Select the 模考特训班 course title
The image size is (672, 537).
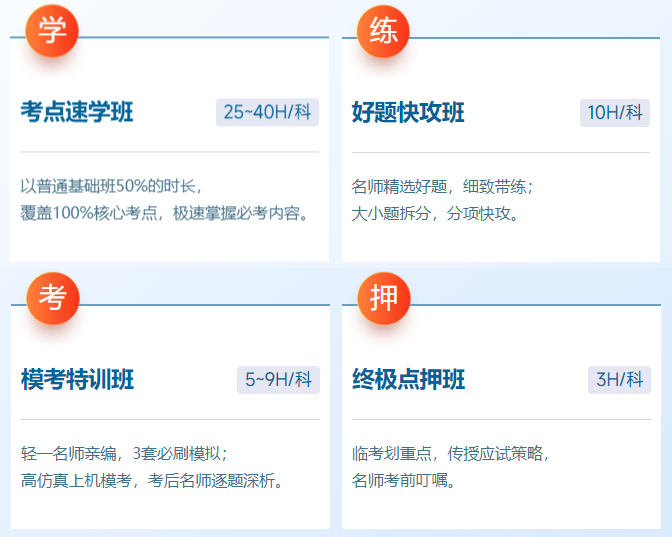pyautogui.click(x=77, y=380)
